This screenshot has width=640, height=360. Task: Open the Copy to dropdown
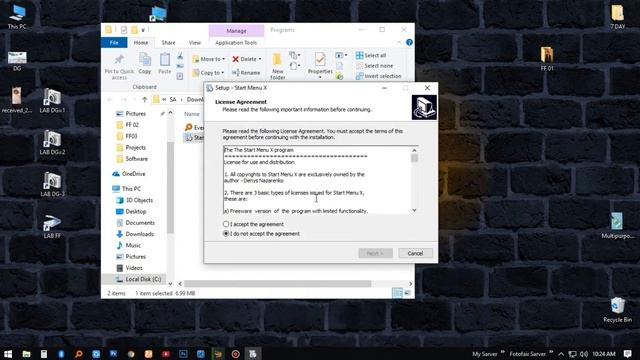209,73
